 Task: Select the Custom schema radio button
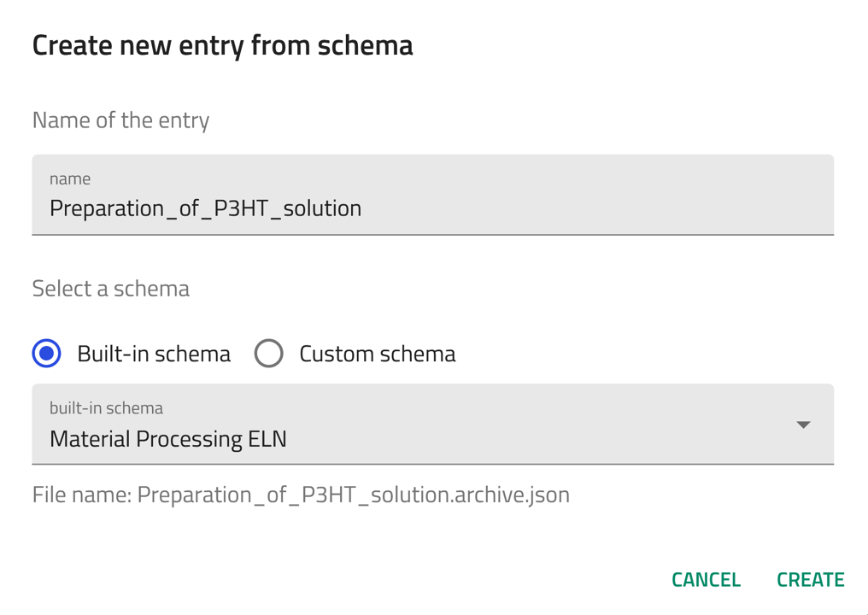pyautogui.click(x=269, y=354)
